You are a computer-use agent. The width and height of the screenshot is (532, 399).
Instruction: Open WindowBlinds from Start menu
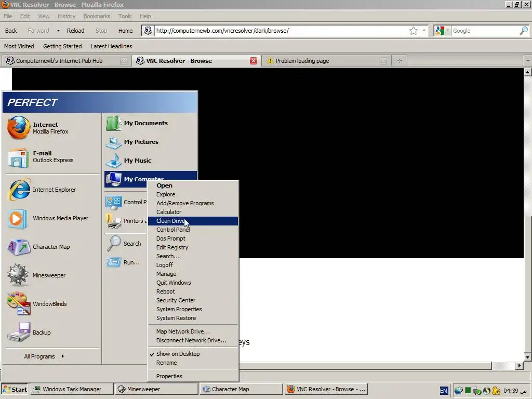pos(19,303)
